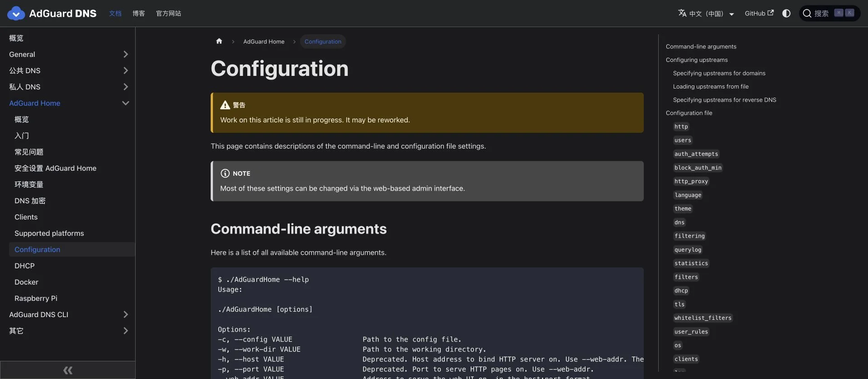Image resolution: width=868 pixels, height=379 pixels.
Task: Open the language selector dropdown
Action: tap(706, 14)
